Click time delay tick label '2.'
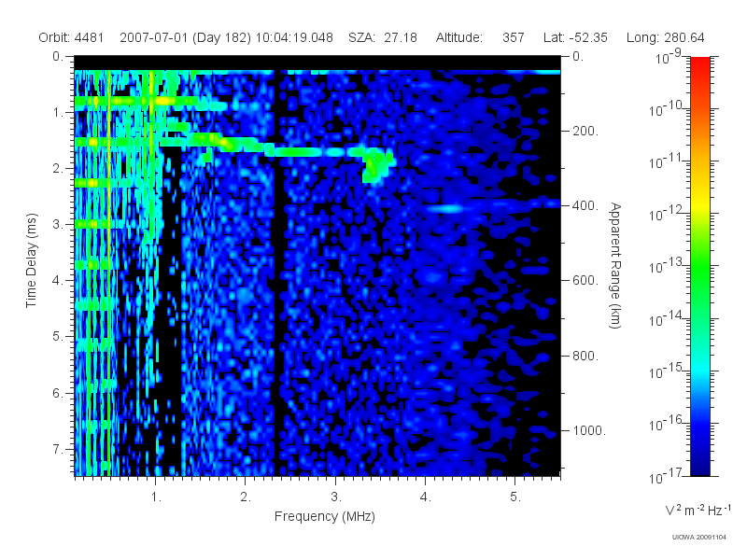Image resolution: width=747 pixels, height=560 pixels. click(58, 169)
